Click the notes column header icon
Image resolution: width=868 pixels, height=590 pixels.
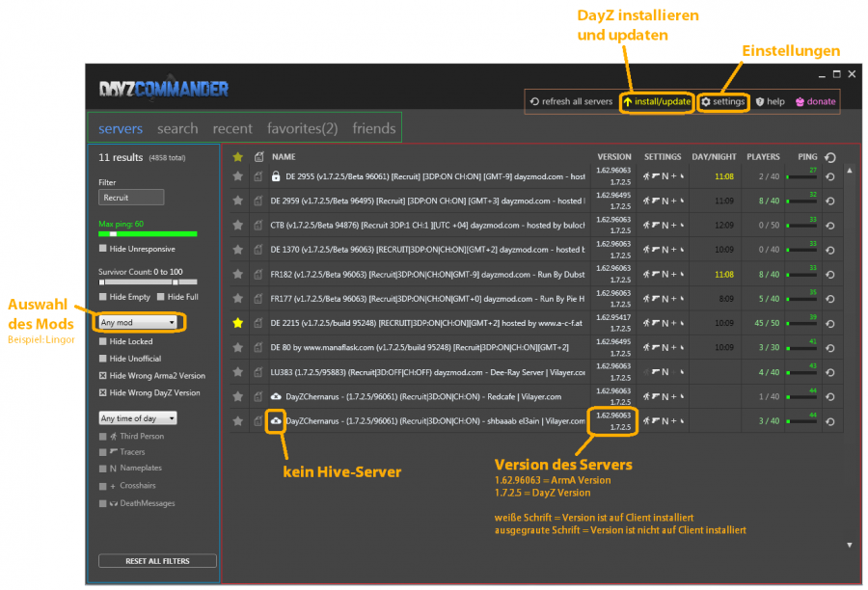(x=258, y=156)
